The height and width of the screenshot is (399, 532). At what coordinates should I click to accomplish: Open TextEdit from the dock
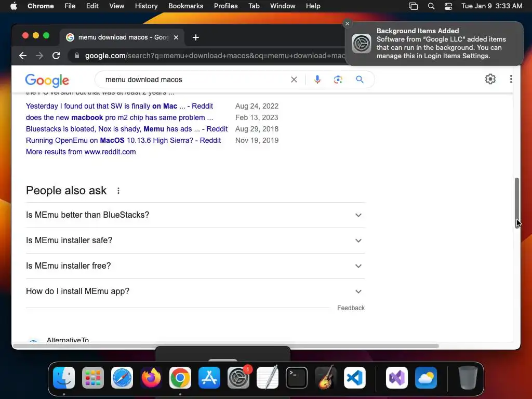pyautogui.click(x=268, y=378)
